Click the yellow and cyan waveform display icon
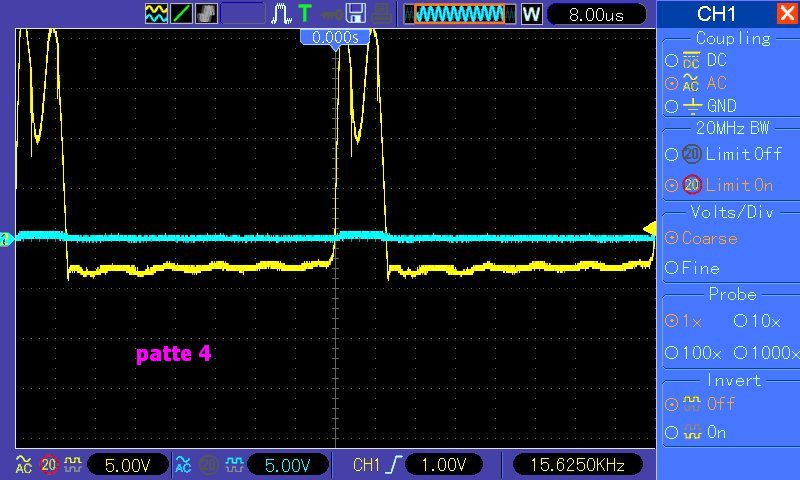800x480 pixels. (157, 14)
